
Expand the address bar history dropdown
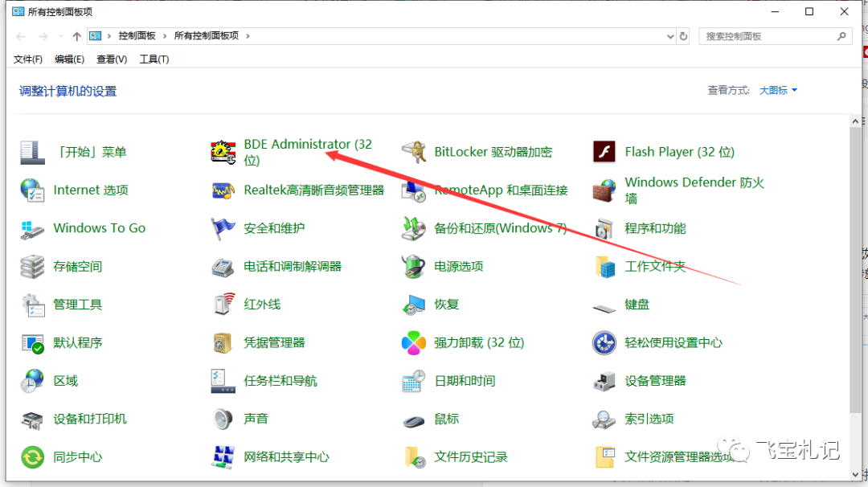pos(670,36)
